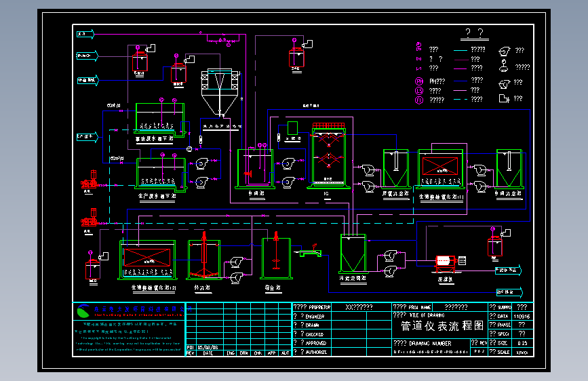Select the mixer symbol in the legend

(x=504, y=66)
